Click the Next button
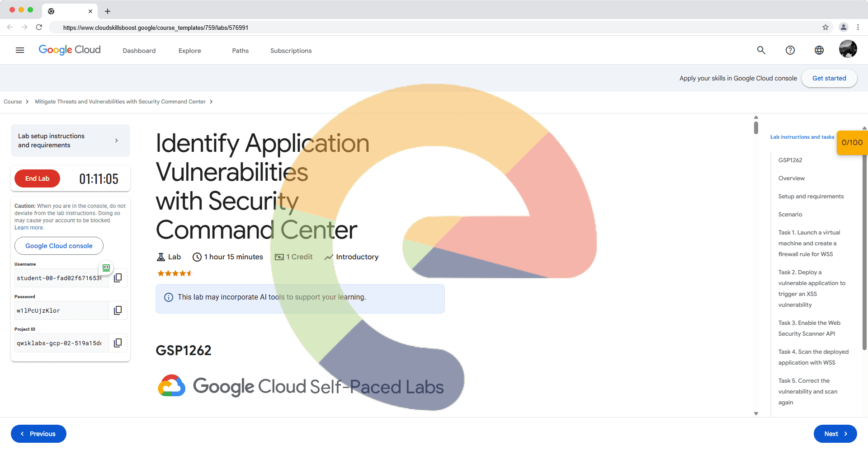The width and height of the screenshot is (868, 450). tap(835, 434)
